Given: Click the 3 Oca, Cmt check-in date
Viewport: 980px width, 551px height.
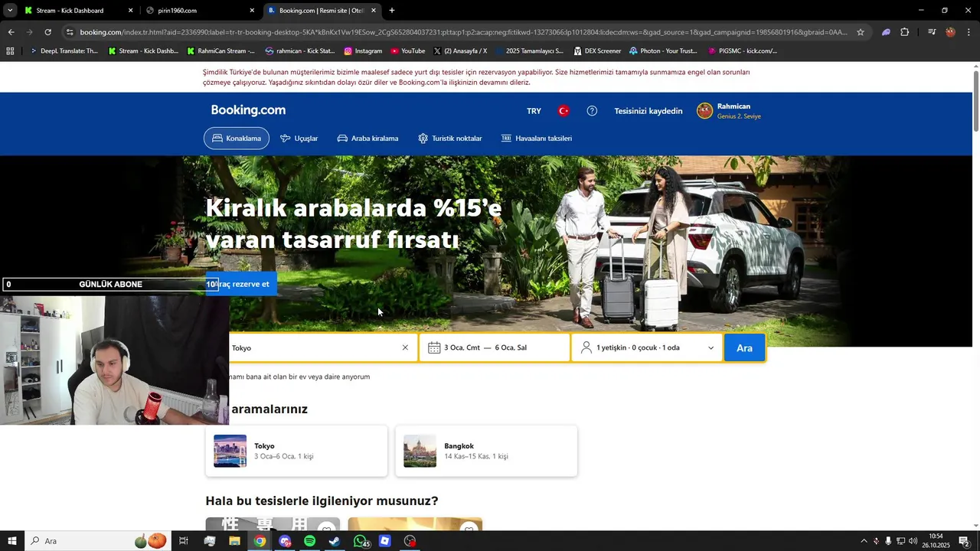Looking at the screenshot, I should (x=462, y=347).
